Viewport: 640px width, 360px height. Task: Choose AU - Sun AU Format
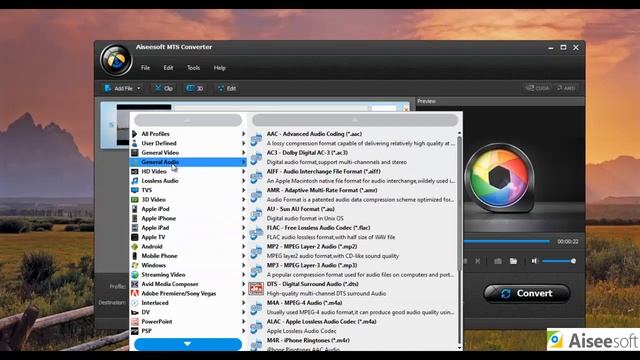[353, 214]
